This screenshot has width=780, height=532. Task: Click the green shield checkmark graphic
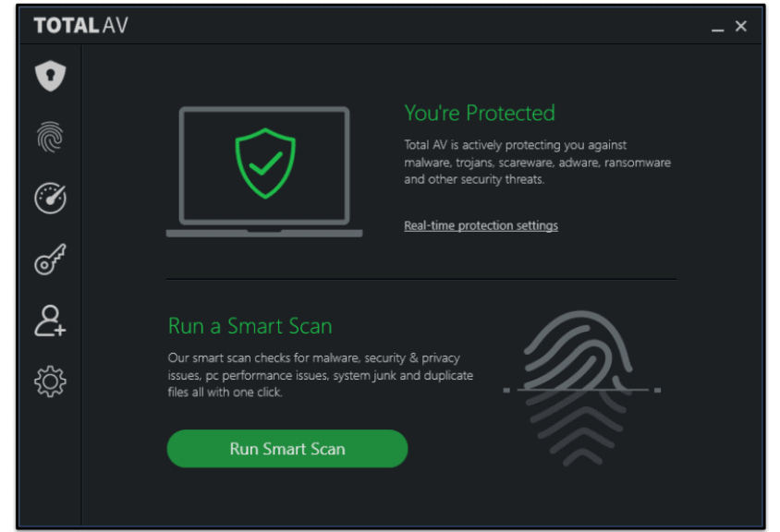click(x=264, y=164)
